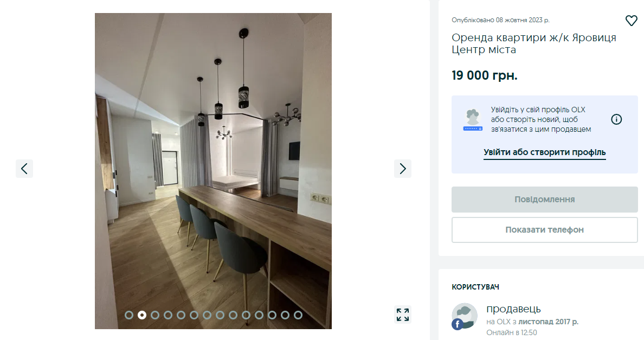The height and width of the screenshot is (340, 644).
Task: Open the продавець seller profile name
Action: [513, 309]
